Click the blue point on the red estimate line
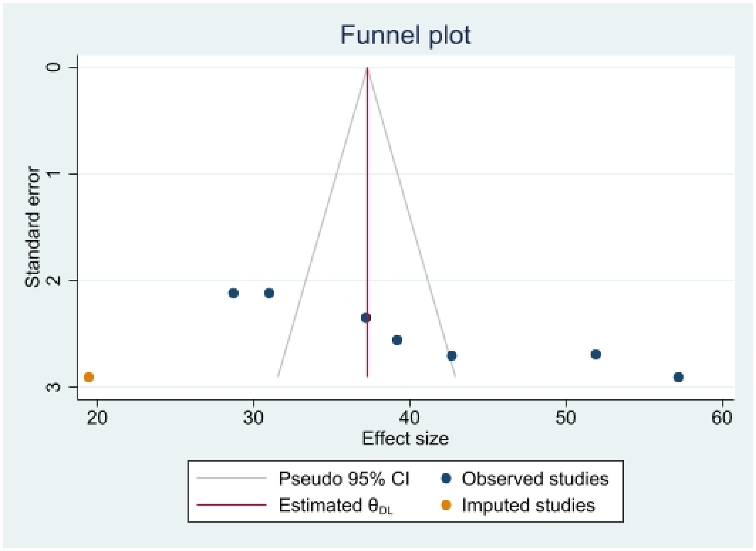Viewport: 756px width, 551px height. [366, 318]
